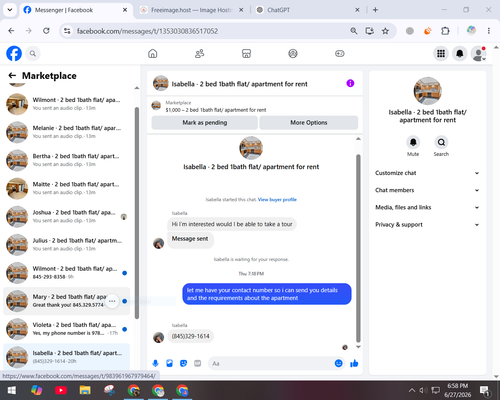Screen dimensions: 500x400
Task: Open more options for Mary chat
Action: (112, 301)
